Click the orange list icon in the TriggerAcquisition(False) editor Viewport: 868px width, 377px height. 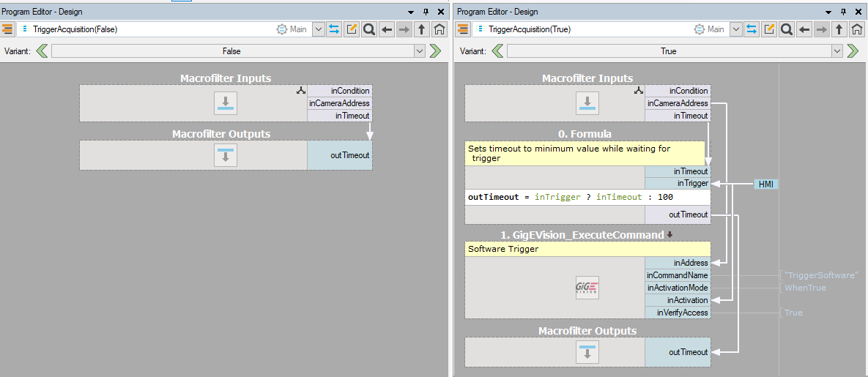(7, 29)
